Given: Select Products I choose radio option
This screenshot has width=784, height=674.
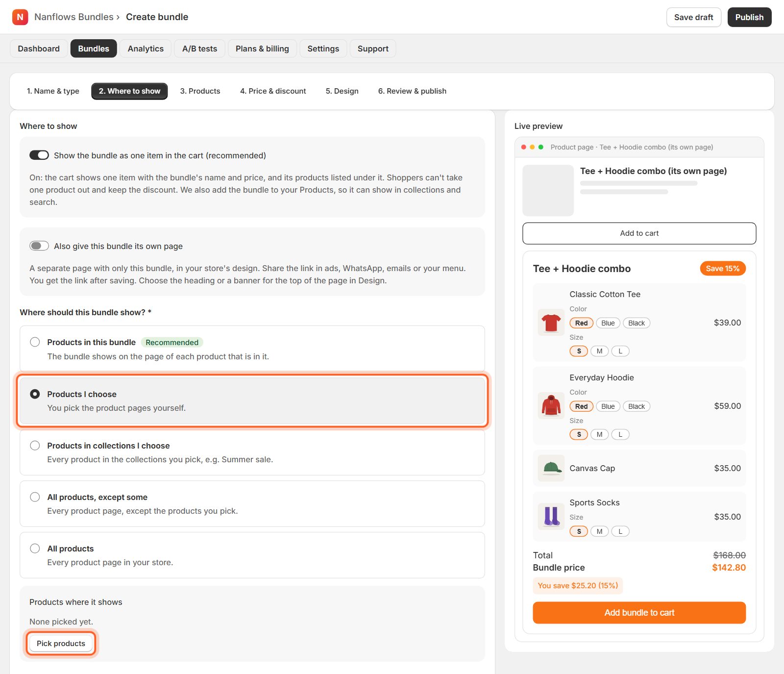Looking at the screenshot, I should [x=35, y=394].
